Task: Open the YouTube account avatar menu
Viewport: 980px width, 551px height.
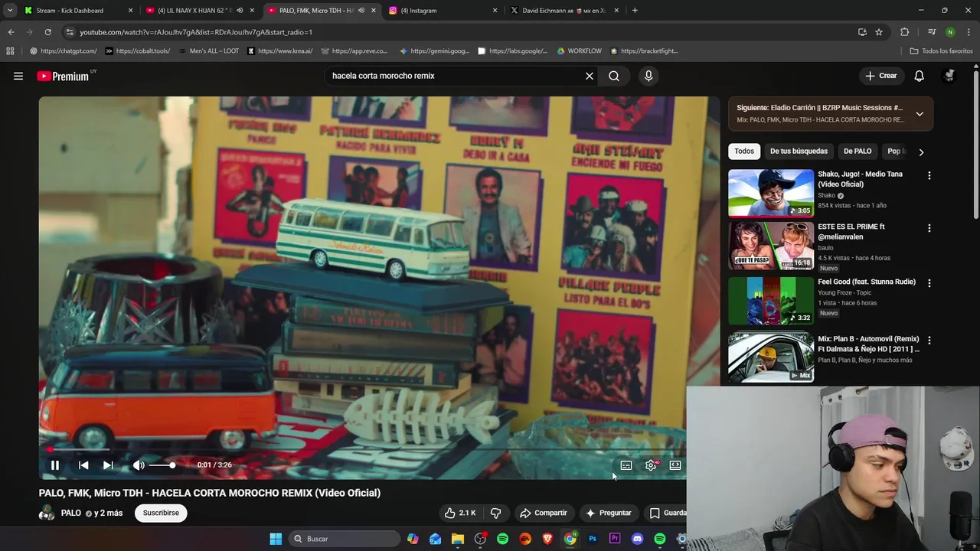Action: pyautogui.click(x=949, y=76)
